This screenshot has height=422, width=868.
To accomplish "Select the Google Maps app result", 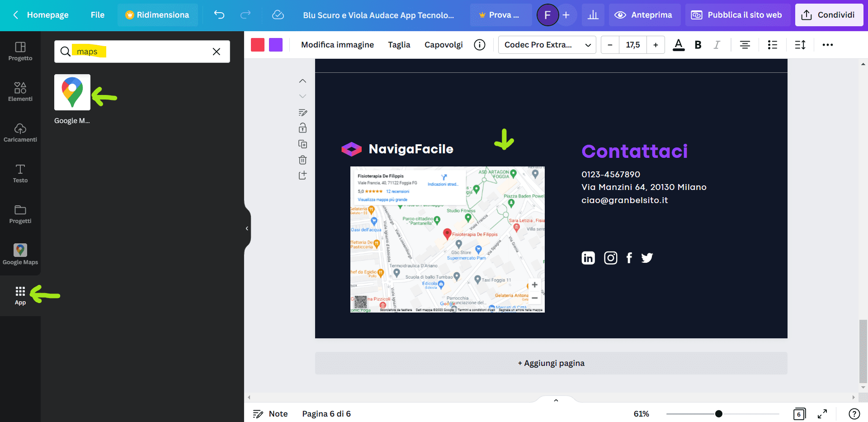I will point(72,92).
